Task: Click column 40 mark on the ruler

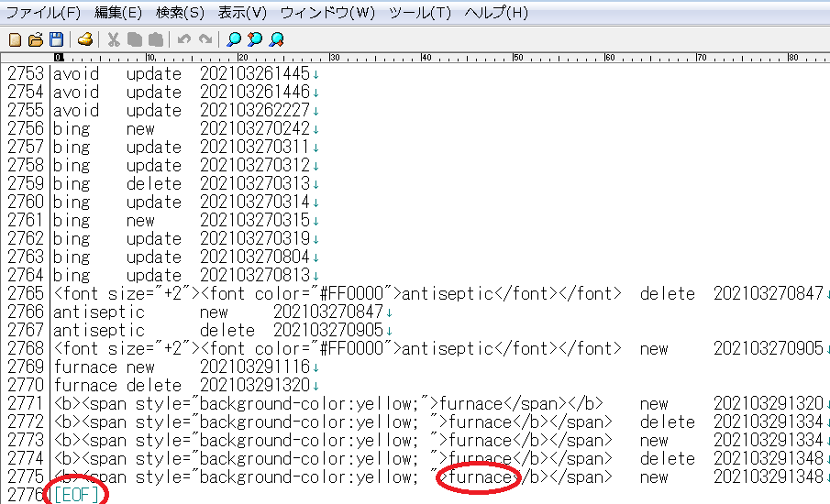Action: coord(426,58)
